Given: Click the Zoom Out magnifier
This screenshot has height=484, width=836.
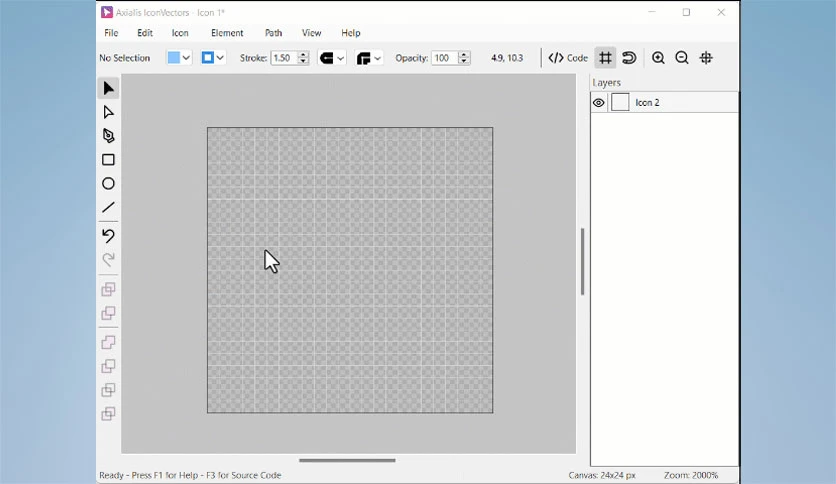Looking at the screenshot, I should (x=682, y=58).
